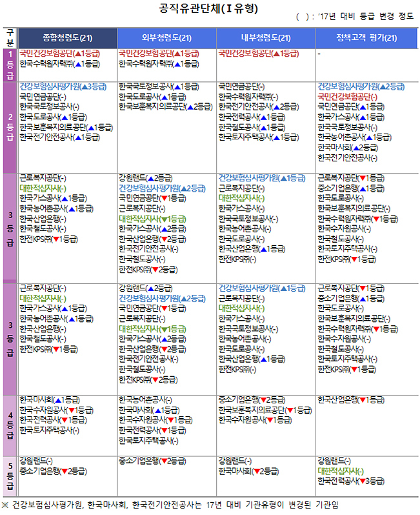This screenshot has width=420, height=515.
Task: Click 한국마사회(▼2등급) entry
Action: point(249,472)
